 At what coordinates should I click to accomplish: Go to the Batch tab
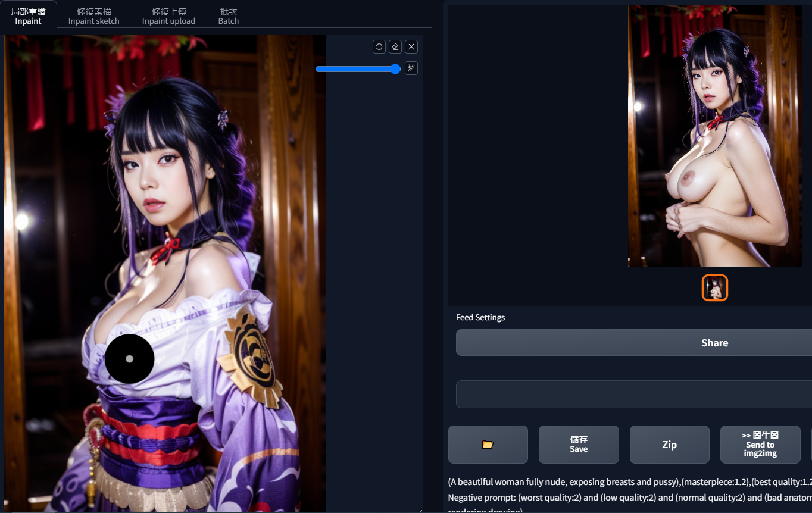229,16
